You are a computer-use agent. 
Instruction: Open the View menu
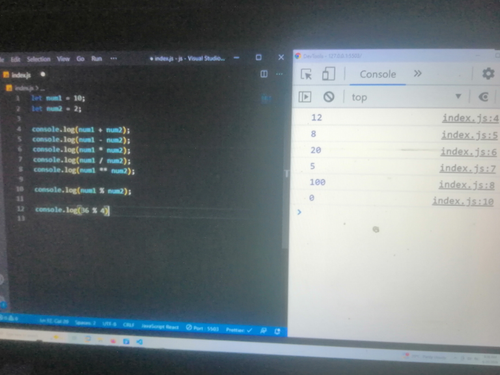pyautogui.click(x=63, y=59)
